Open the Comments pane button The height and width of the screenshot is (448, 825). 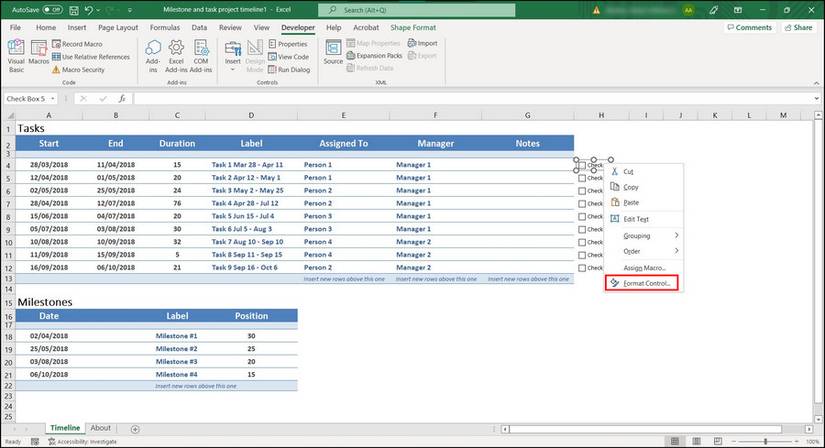coord(747,28)
